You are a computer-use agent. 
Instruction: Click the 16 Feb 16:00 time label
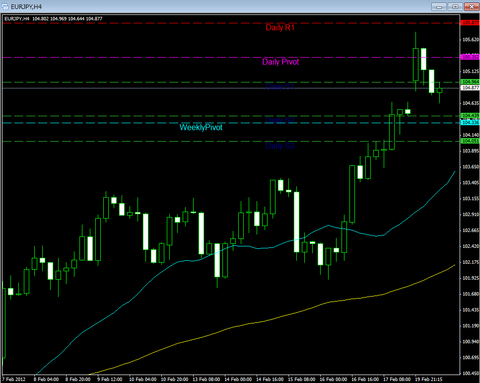[x=365, y=379]
